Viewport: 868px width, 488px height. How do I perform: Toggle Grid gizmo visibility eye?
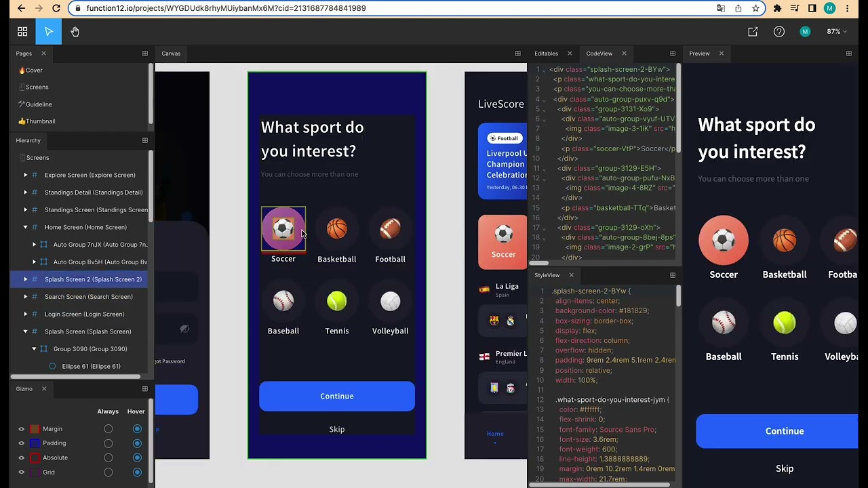21,472
